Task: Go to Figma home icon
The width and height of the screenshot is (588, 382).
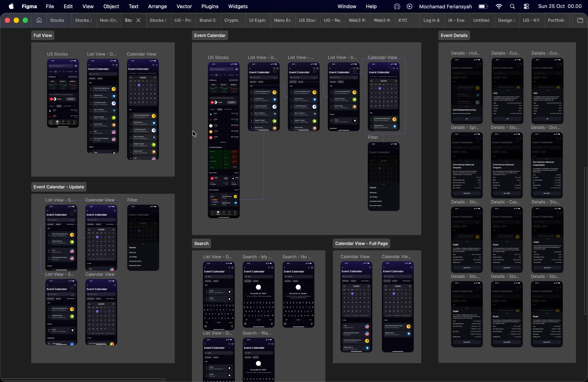Action: click(39, 20)
